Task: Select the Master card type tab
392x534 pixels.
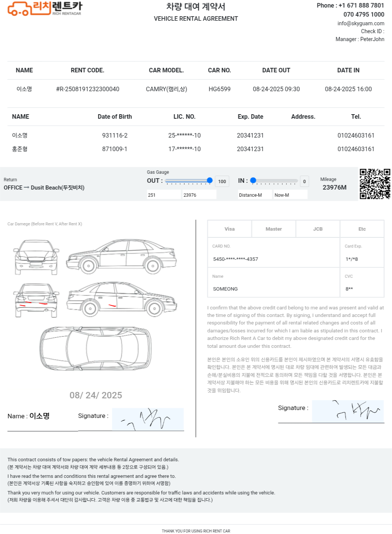Action: (274, 229)
